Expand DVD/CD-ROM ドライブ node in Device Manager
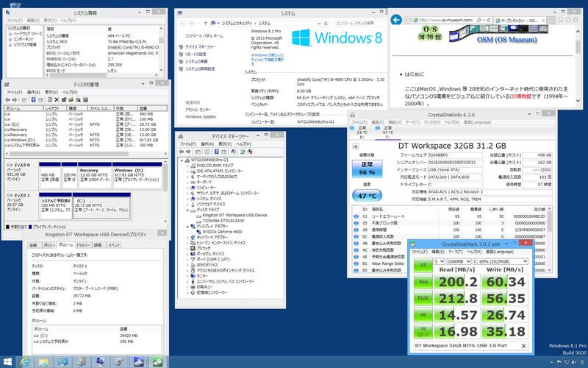The image size is (588, 368). (x=188, y=166)
